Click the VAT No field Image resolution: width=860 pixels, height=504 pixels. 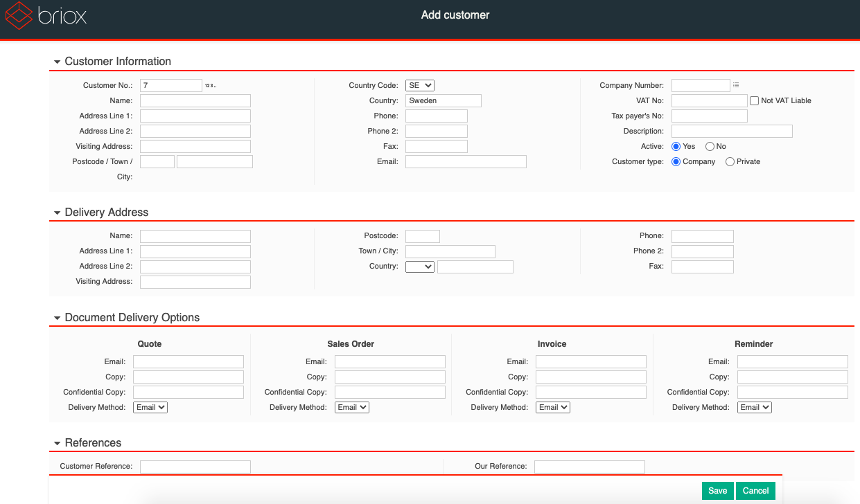click(710, 100)
